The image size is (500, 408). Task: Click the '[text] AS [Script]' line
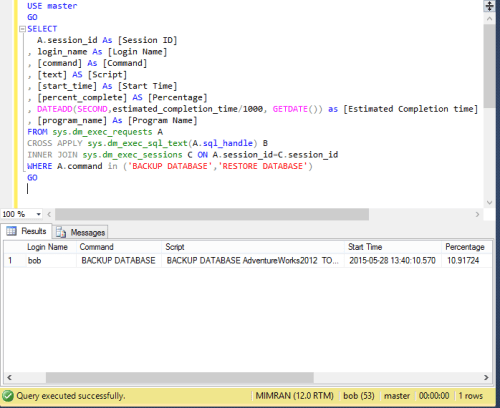click(x=82, y=75)
